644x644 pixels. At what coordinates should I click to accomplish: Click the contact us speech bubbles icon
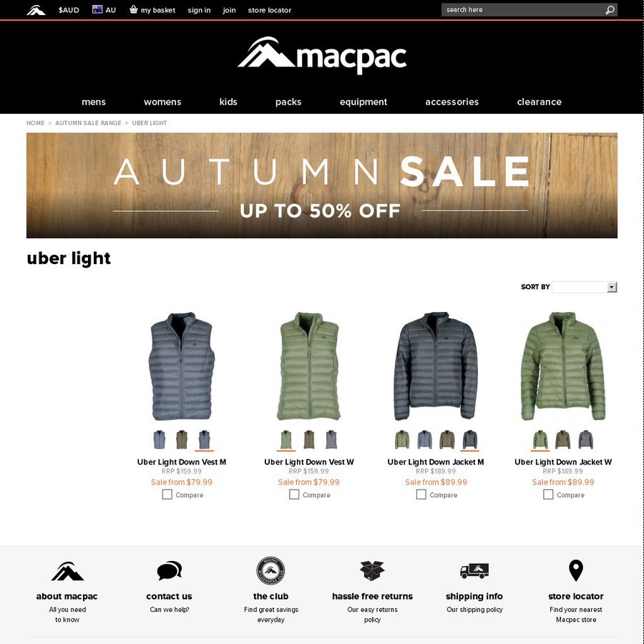point(169,570)
